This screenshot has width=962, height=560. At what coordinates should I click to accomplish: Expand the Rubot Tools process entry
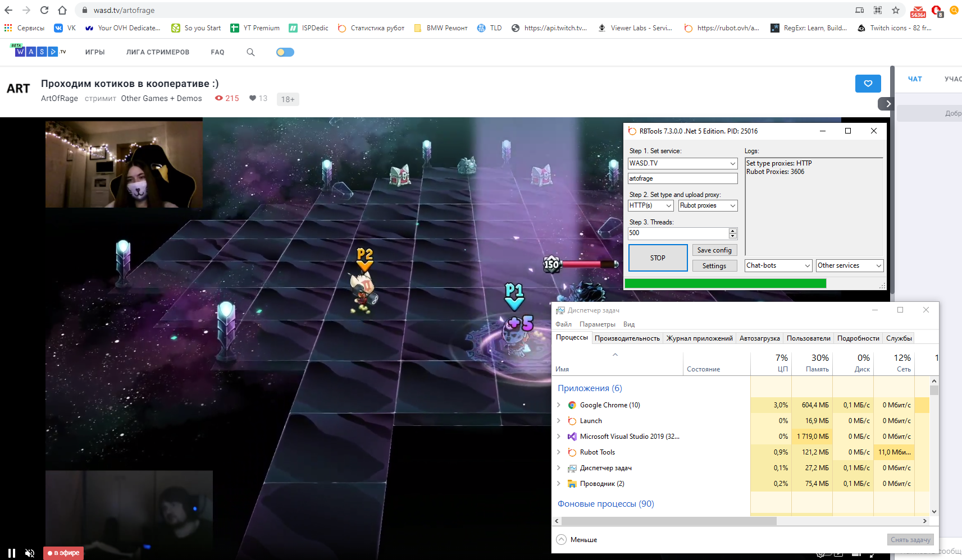[559, 452]
